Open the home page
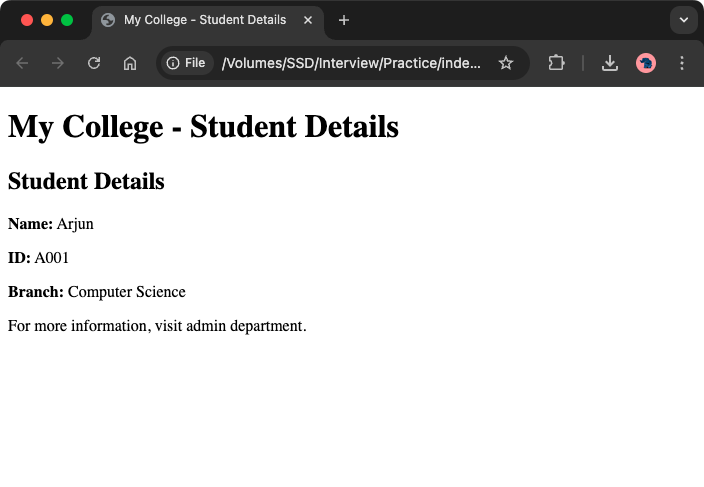This screenshot has width=704, height=487. 130,63
